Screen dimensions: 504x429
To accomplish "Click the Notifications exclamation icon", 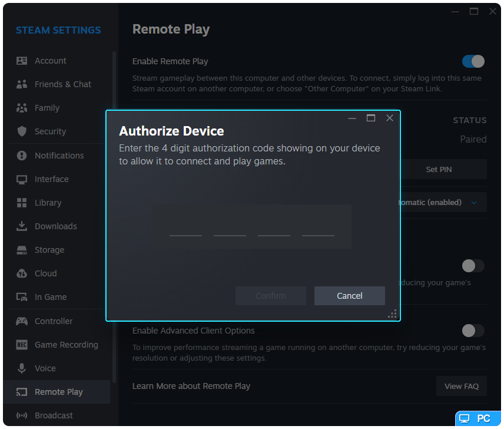I will [x=22, y=156].
